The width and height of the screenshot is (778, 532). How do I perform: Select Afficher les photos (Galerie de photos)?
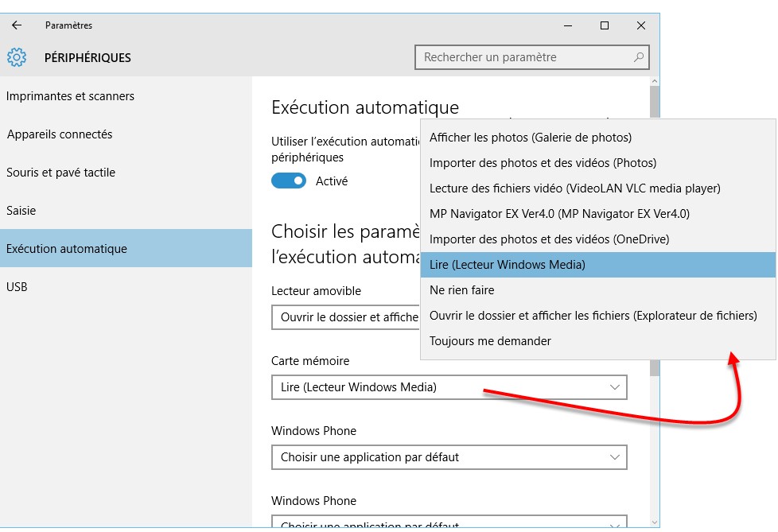530,138
